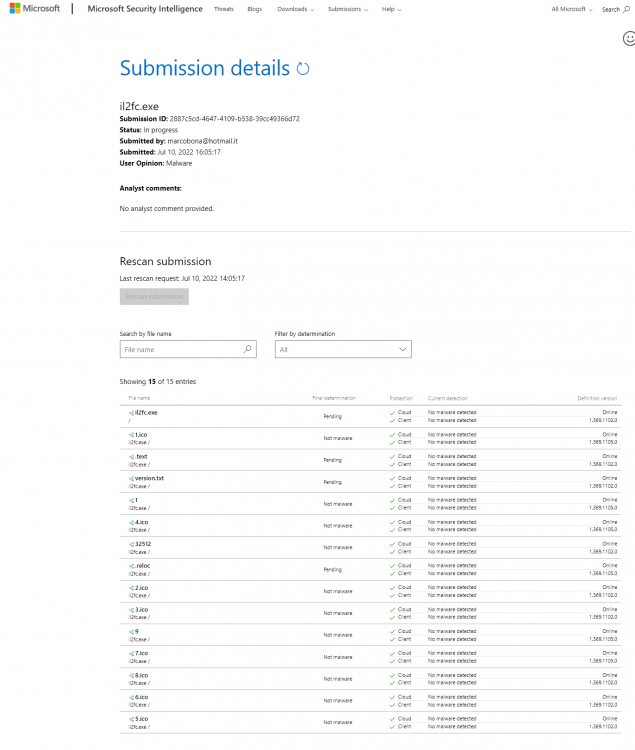Image resolution: width=635 pixels, height=750 pixels.
Task: Open the Blogs menu item
Action: tap(254, 9)
